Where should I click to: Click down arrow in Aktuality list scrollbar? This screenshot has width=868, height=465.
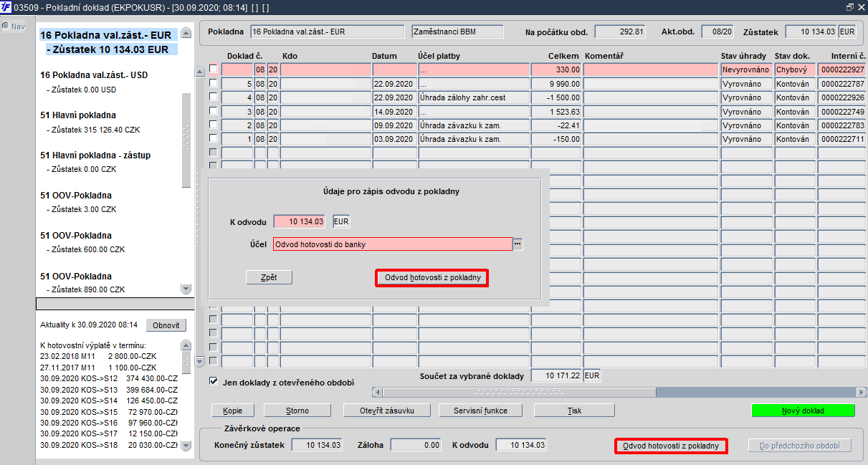pyautogui.click(x=186, y=445)
